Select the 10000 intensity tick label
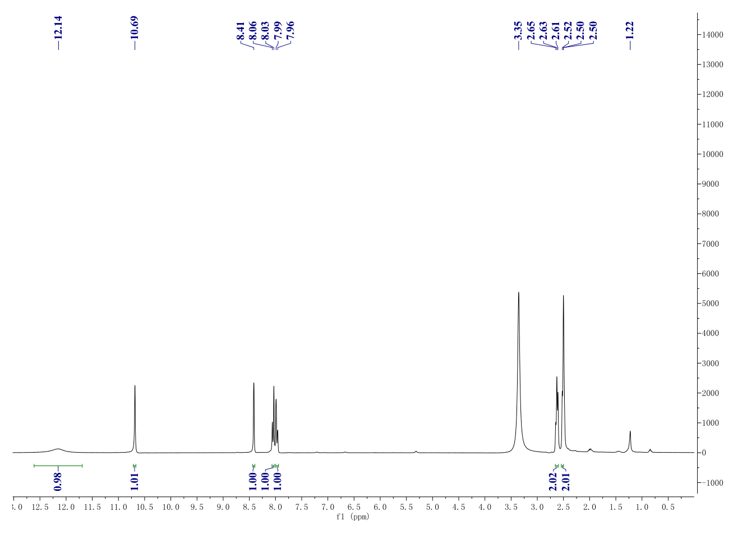756x534 pixels. click(x=712, y=154)
